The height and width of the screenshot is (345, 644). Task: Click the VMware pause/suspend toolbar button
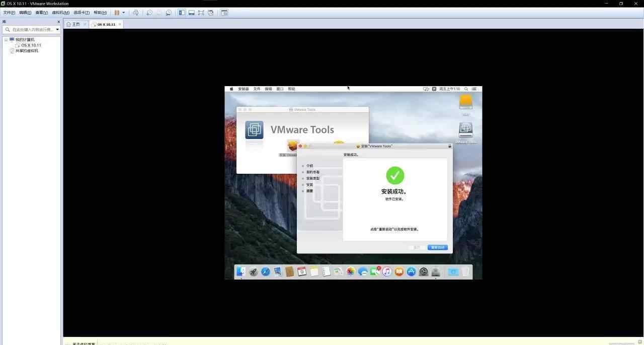click(117, 13)
